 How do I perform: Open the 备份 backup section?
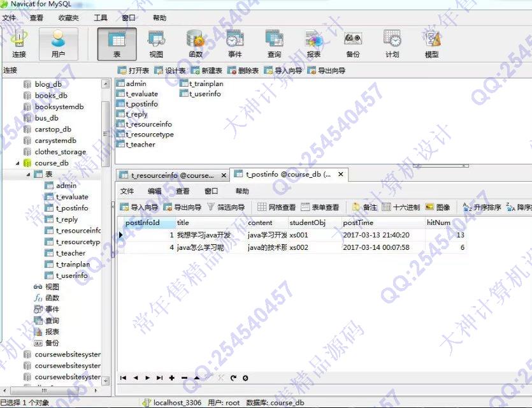tap(353, 44)
